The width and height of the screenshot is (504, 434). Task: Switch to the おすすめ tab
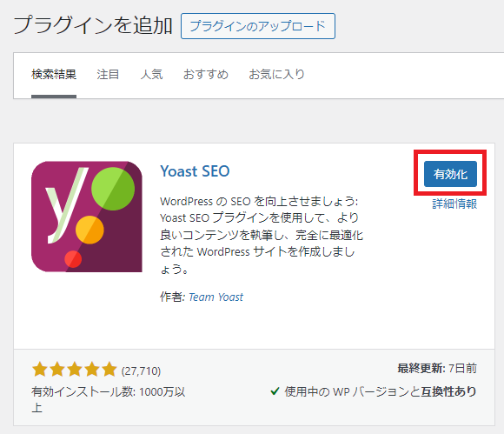206,75
